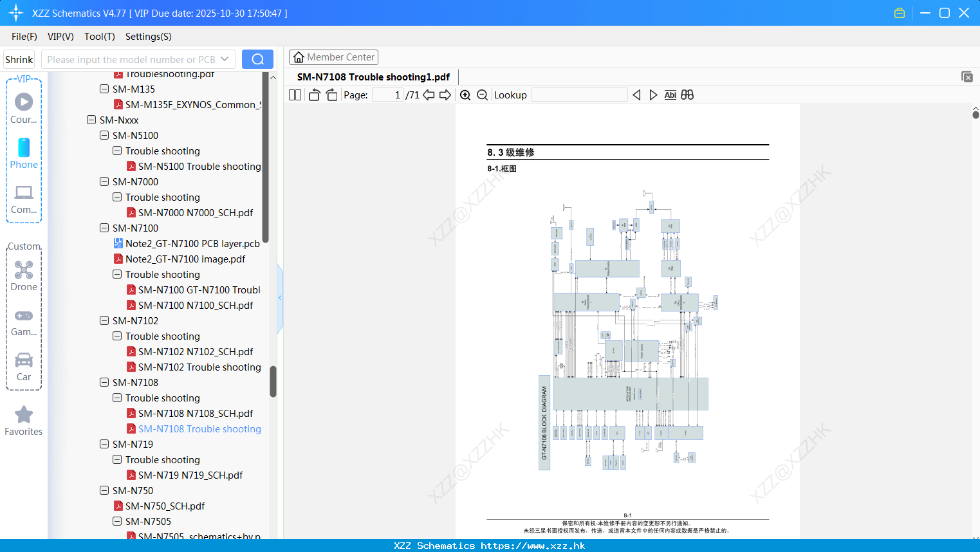The image size is (980, 552).
Task: Open the Settings(S) menu
Action: pos(149,37)
